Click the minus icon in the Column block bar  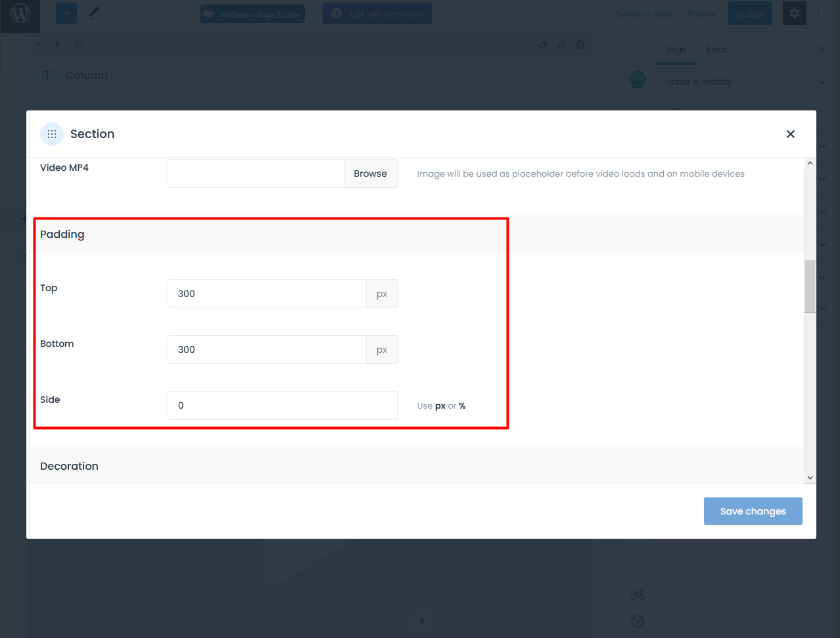point(39,45)
